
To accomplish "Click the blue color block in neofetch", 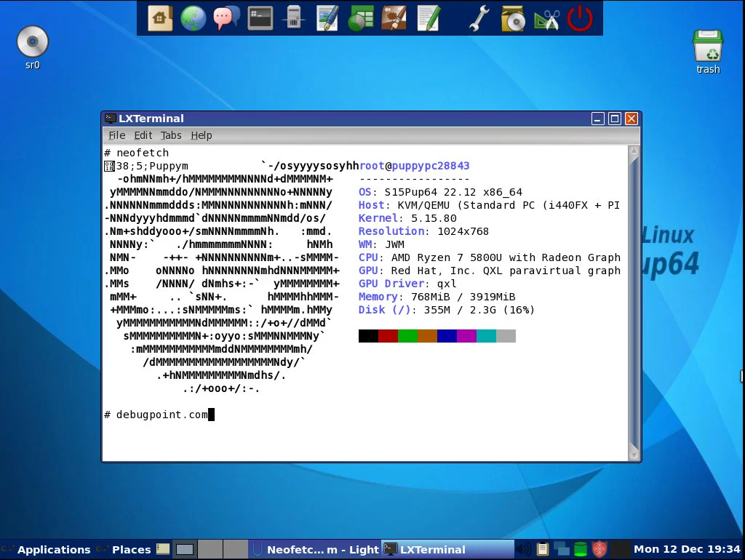I will (447, 336).
